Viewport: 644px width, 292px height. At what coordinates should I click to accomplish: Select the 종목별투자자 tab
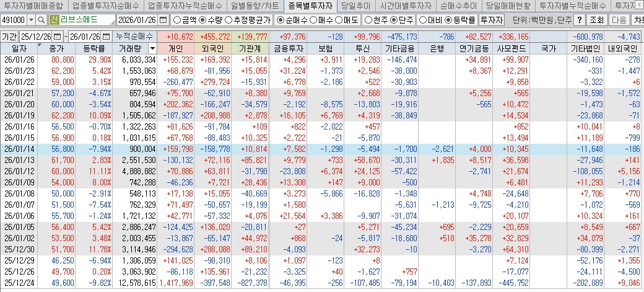tap(310, 6)
